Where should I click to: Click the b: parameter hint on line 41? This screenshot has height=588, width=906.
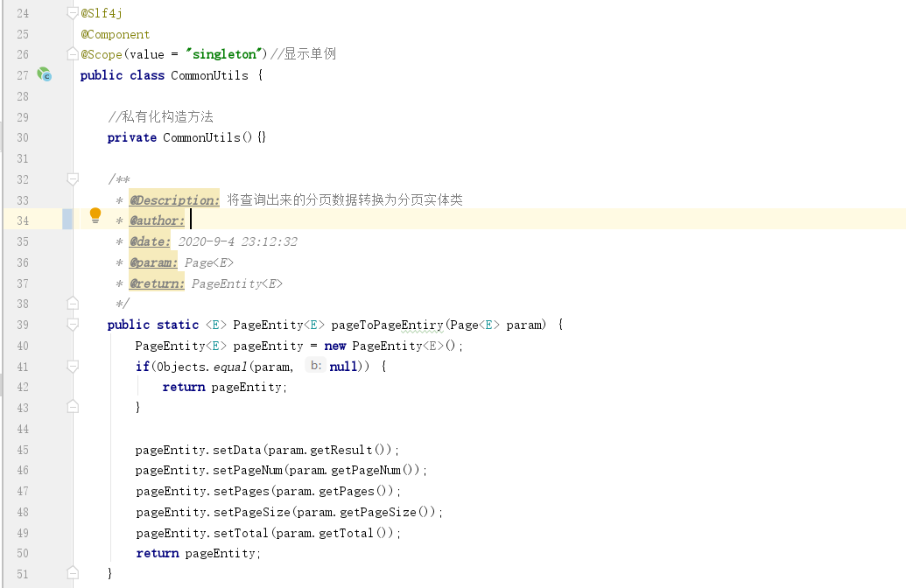pyautogui.click(x=315, y=366)
